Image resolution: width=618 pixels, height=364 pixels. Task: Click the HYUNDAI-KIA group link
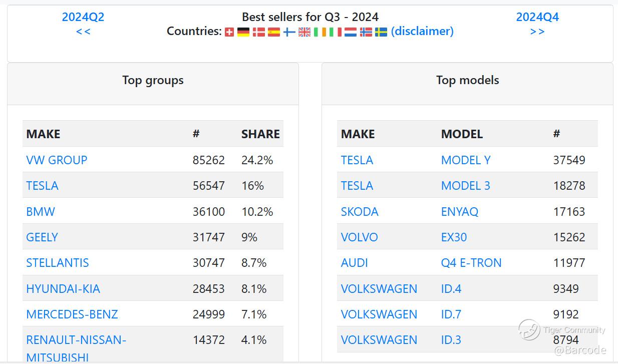[x=63, y=289]
